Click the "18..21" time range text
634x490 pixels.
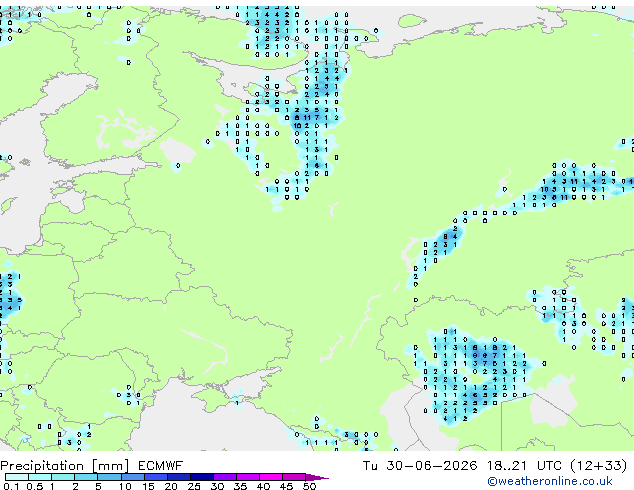(507, 466)
